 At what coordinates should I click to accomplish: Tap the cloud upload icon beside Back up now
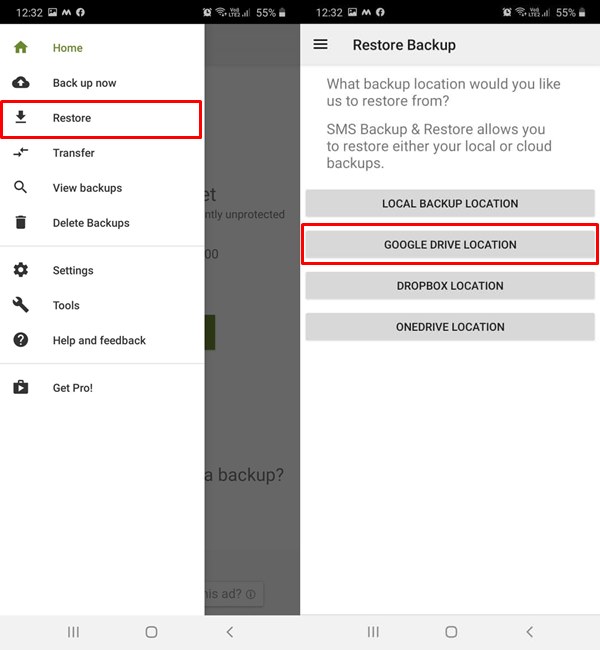tap(21, 82)
